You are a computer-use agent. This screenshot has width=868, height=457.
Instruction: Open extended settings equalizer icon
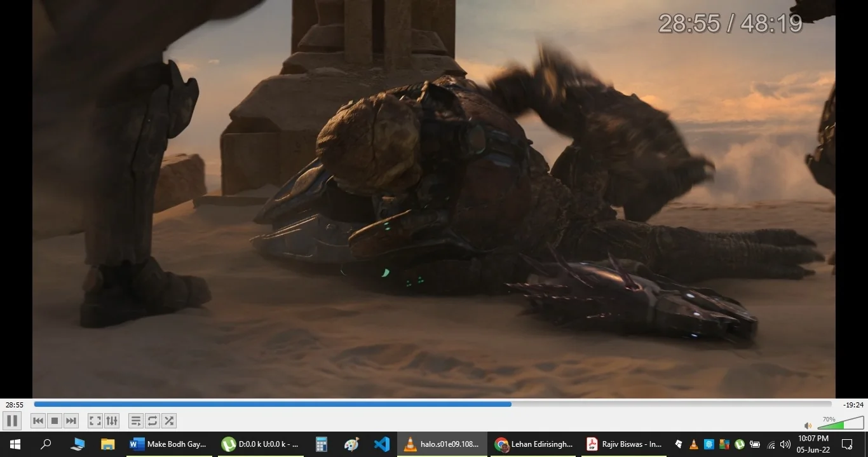(112, 421)
